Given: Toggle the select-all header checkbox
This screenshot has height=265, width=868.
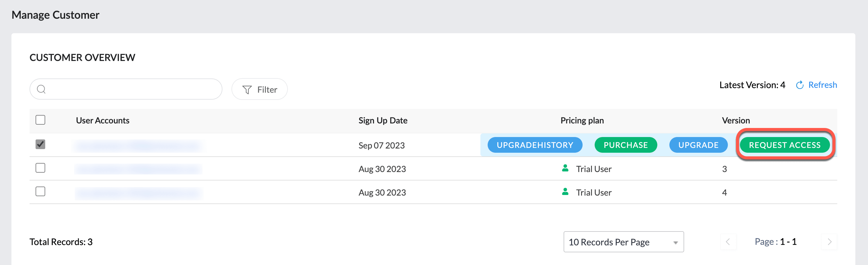Looking at the screenshot, I should (x=40, y=120).
